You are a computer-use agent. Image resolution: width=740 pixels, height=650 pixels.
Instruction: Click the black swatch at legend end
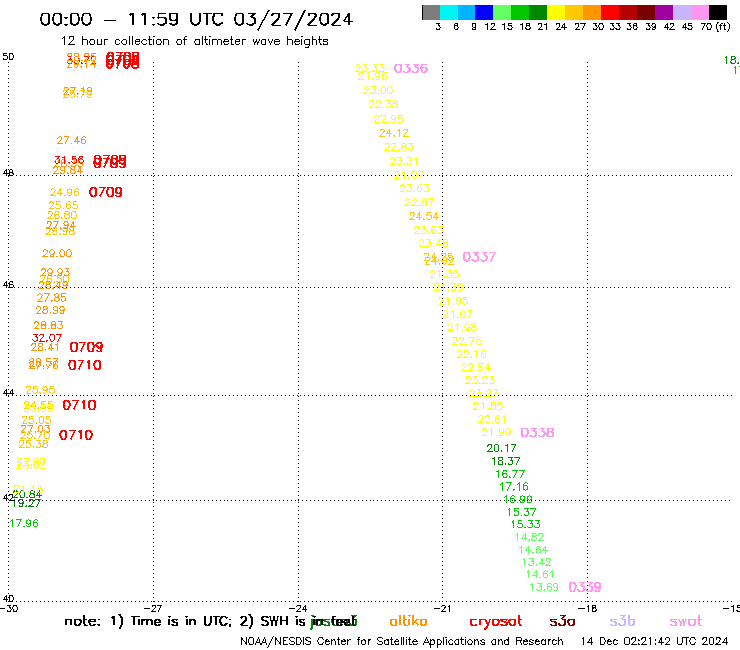[x=717, y=12]
